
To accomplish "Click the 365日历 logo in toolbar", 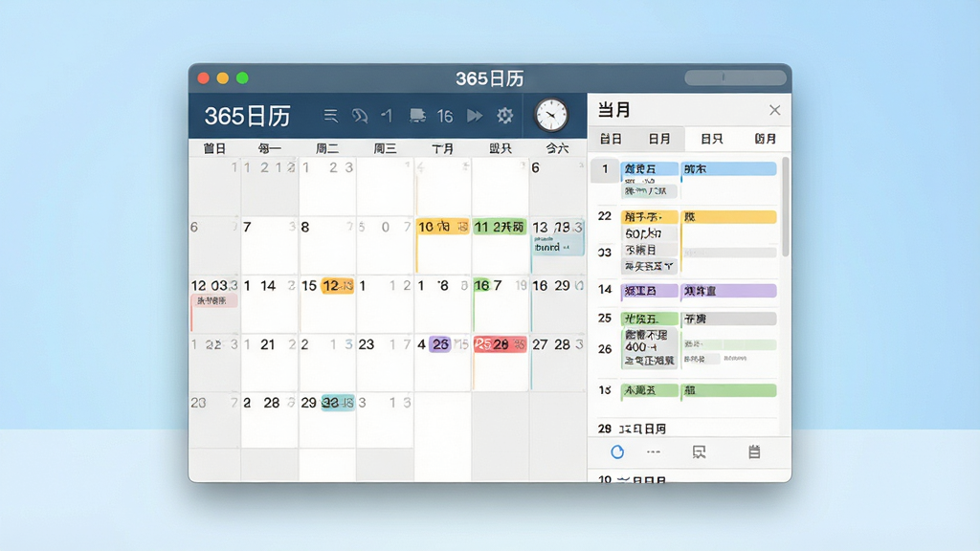I will pos(248,116).
